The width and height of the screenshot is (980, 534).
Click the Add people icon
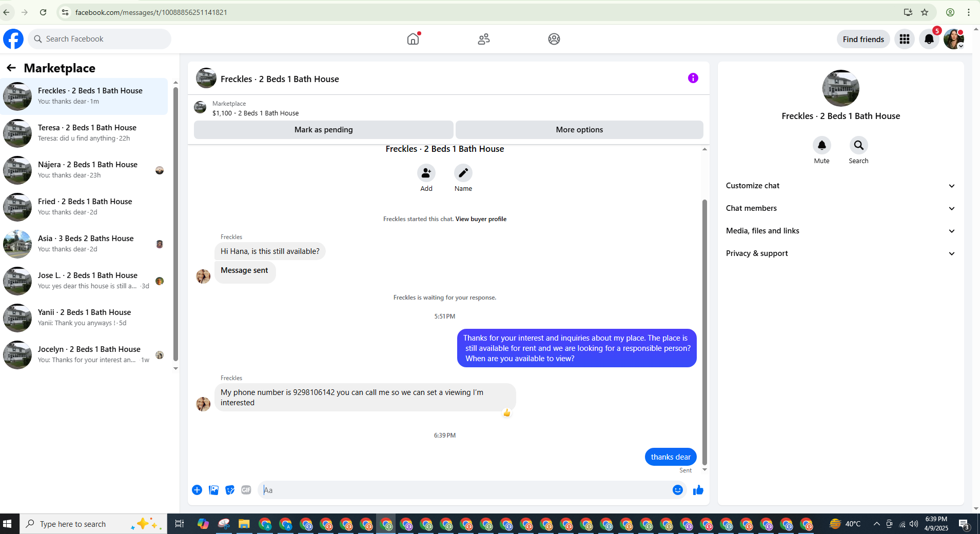426,173
